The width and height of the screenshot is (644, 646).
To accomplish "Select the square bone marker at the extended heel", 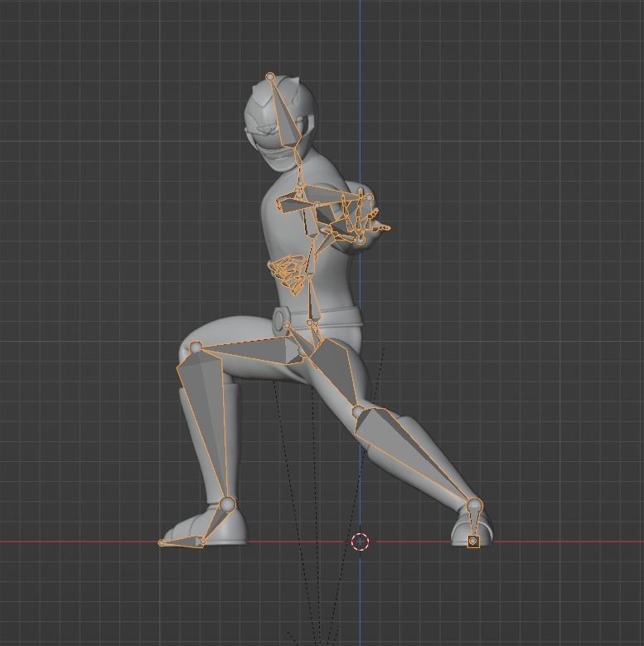I will tap(473, 542).
